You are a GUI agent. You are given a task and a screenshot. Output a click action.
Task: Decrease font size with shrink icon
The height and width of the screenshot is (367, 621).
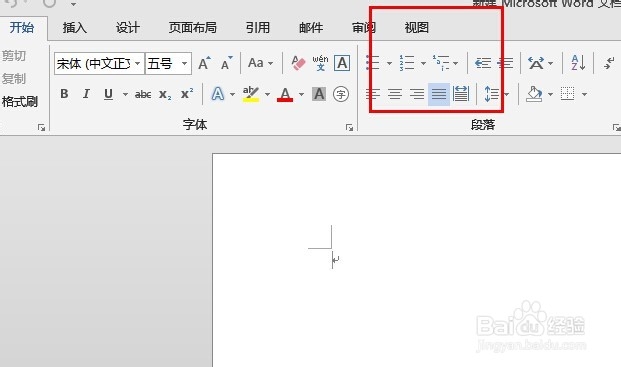(x=227, y=63)
